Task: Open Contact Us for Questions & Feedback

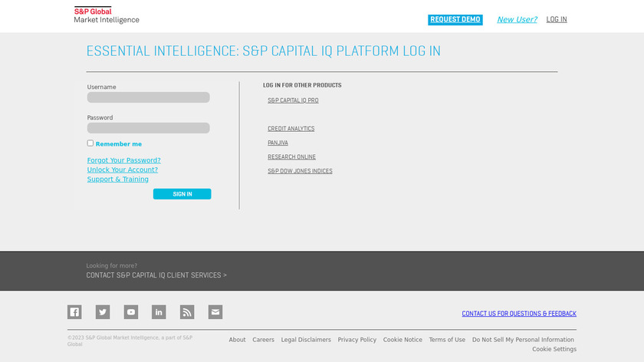Action: point(519,314)
